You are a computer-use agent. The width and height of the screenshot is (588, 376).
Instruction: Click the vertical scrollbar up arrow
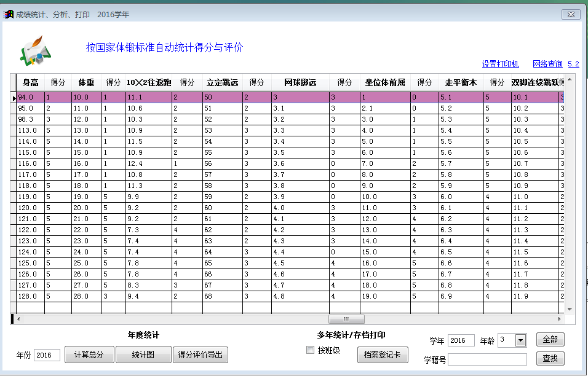tap(570, 79)
